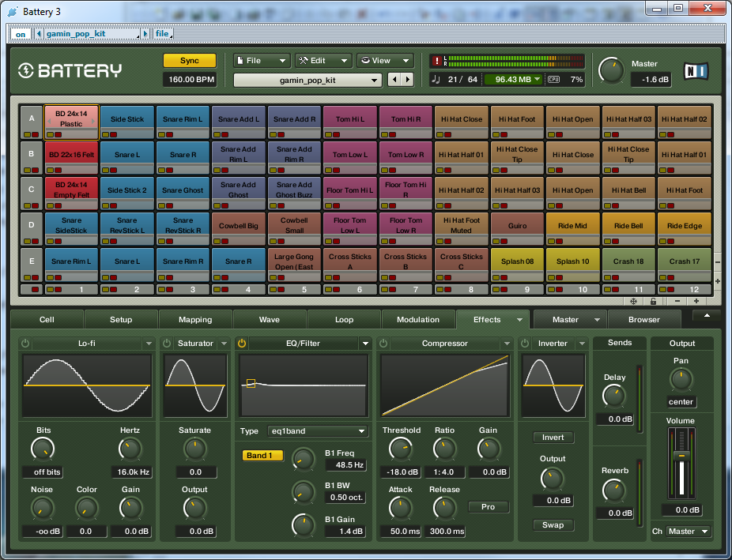This screenshot has width=732, height=560.
Task: Open the gamin_pop_kit kit selector dropdown
Action: (308, 81)
